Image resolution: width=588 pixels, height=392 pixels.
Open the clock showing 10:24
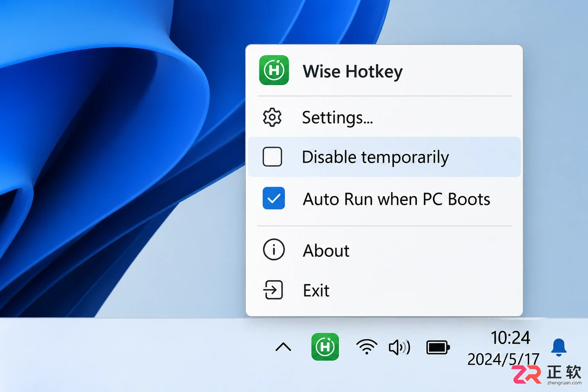click(510, 338)
